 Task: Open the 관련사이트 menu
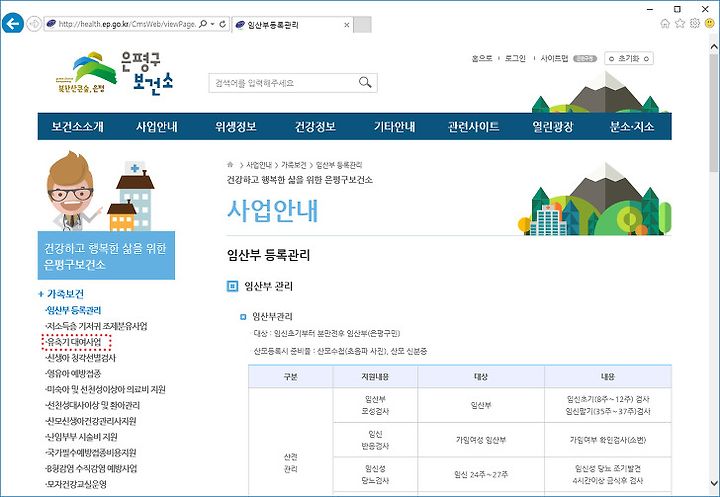pos(473,127)
